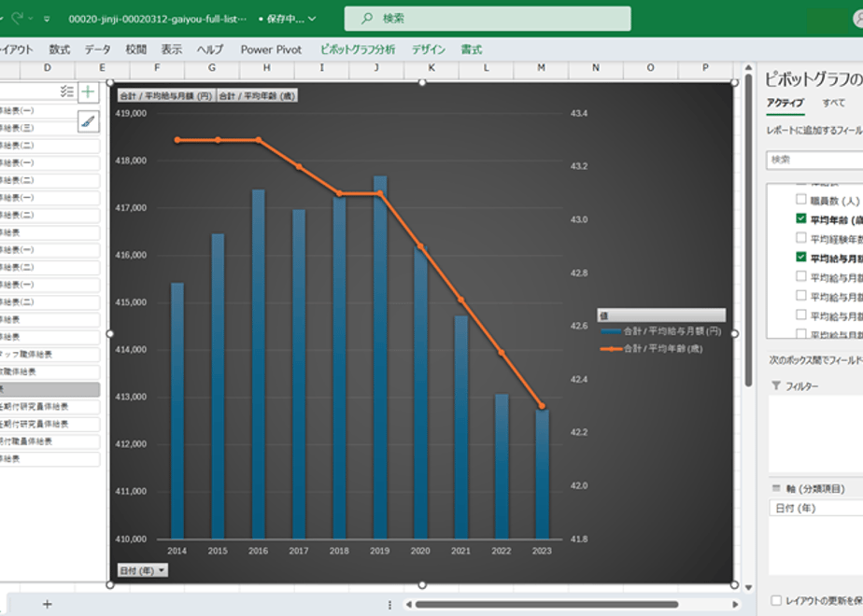Toggle the slicer multi-select icon

tap(66, 91)
